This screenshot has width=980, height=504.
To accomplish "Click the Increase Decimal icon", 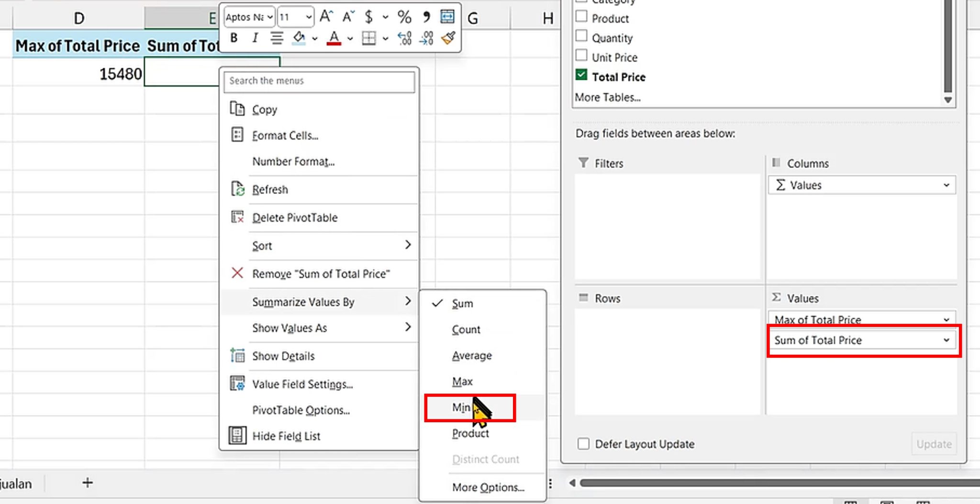I will (404, 38).
